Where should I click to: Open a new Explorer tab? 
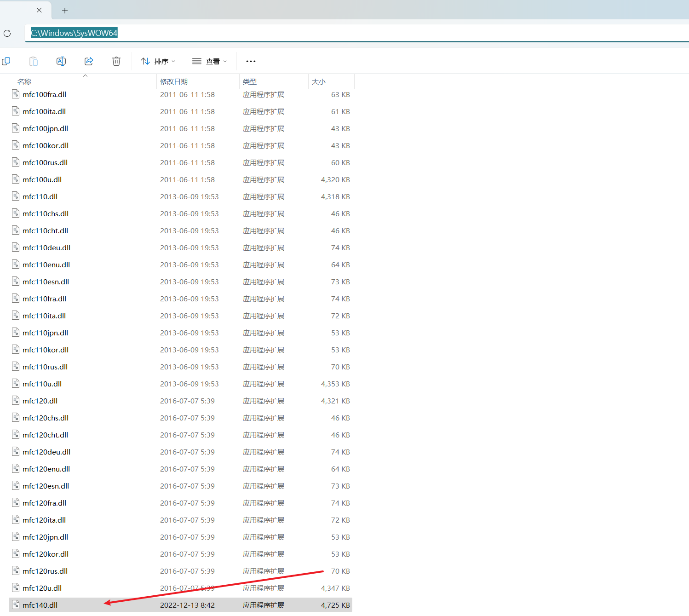pos(65,11)
